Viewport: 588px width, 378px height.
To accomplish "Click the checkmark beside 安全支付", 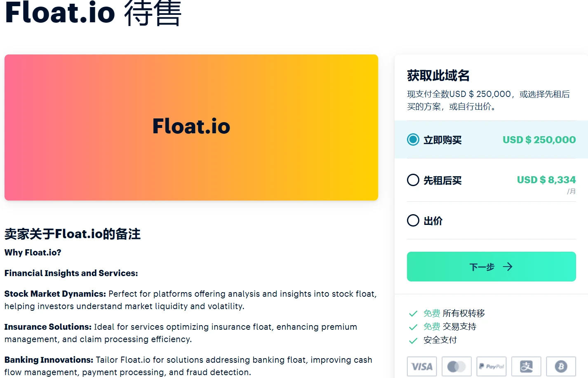I will pos(413,340).
